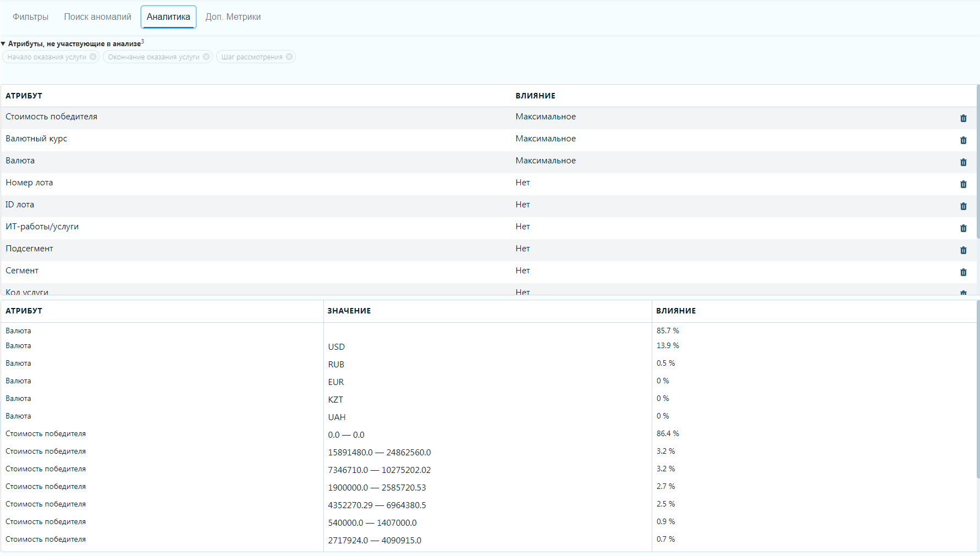
Task: Open the Фильтры tab
Action: [x=30, y=17]
